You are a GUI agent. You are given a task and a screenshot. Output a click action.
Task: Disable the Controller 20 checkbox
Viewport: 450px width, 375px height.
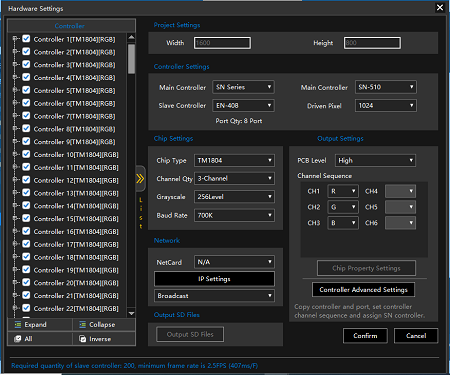(x=26, y=283)
